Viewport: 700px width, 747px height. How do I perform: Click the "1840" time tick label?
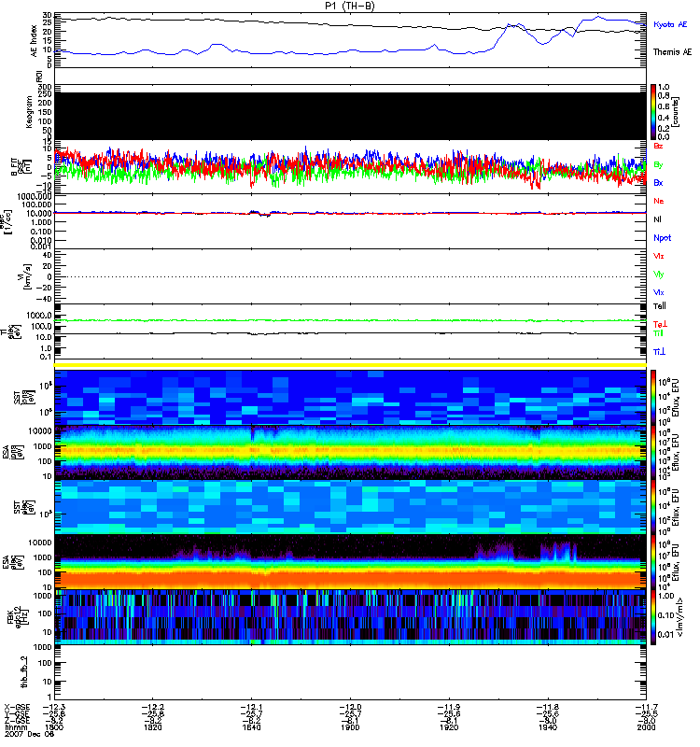(x=251, y=727)
